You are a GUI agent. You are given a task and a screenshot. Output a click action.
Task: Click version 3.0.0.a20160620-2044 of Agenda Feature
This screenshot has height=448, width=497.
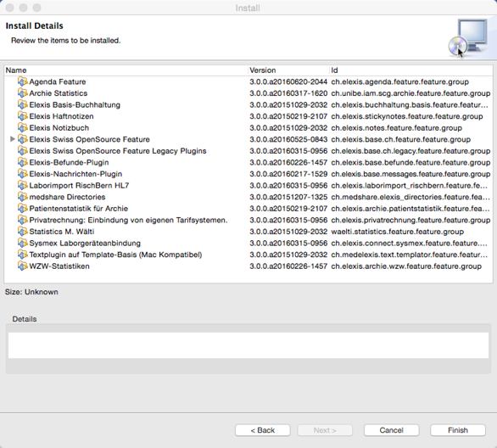click(288, 81)
